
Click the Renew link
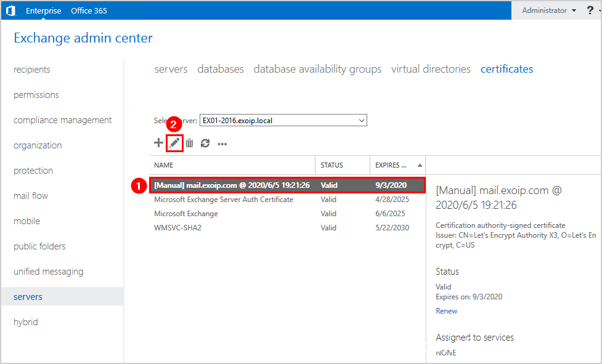[x=447, y=311]
